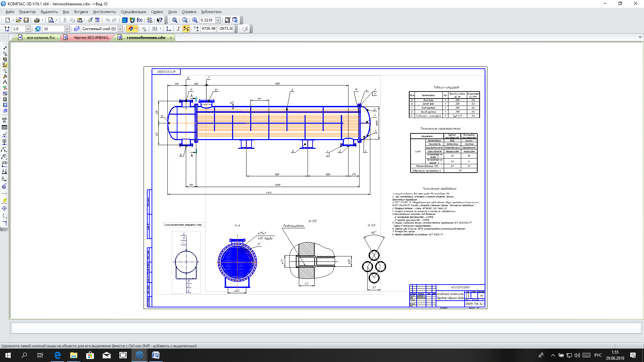Expand view scale 1.0 dropdown
Screen dimensions: 644x362
coord(28,29)
